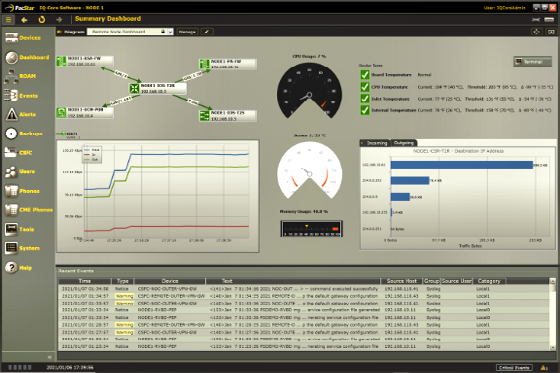Open the ROAM network icon
560x373 pixels.
click(11, 76)
